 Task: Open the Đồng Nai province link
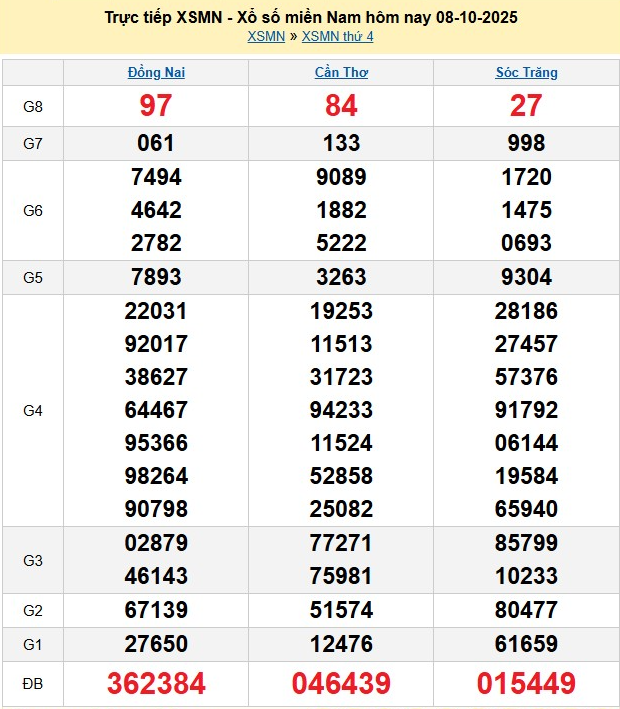156,72
